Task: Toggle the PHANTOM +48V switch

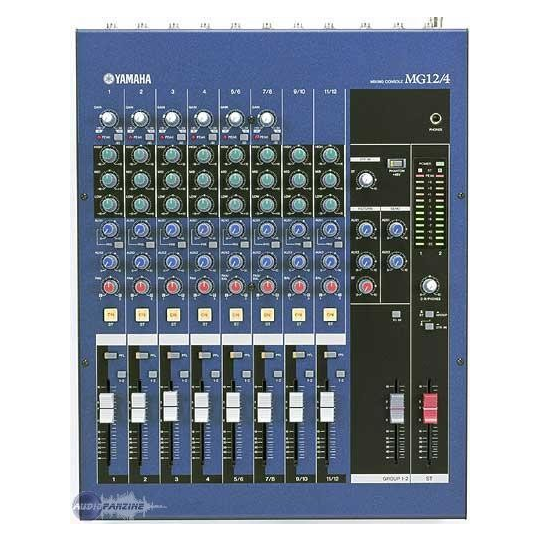Action: pyautogui.click(x=396, y=164)
